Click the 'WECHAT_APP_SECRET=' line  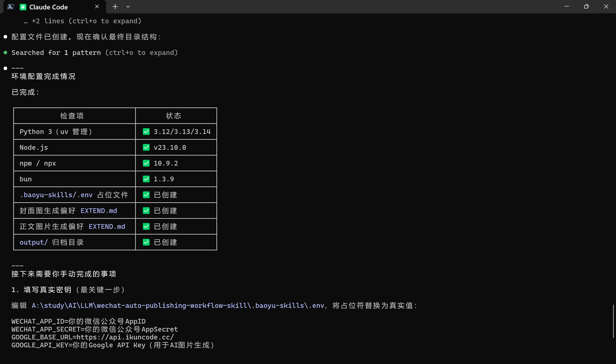click(x=95, y=329)
